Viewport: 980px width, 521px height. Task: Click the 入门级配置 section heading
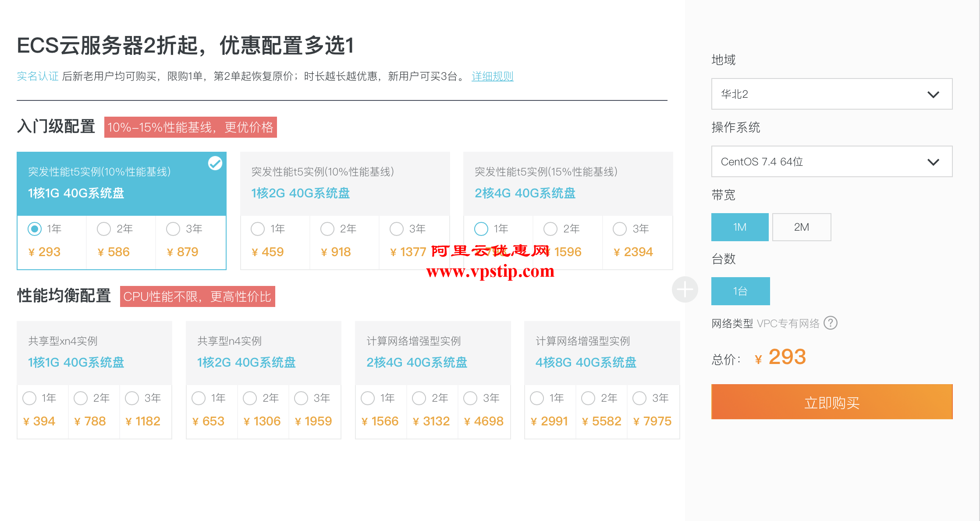point(56,126)
